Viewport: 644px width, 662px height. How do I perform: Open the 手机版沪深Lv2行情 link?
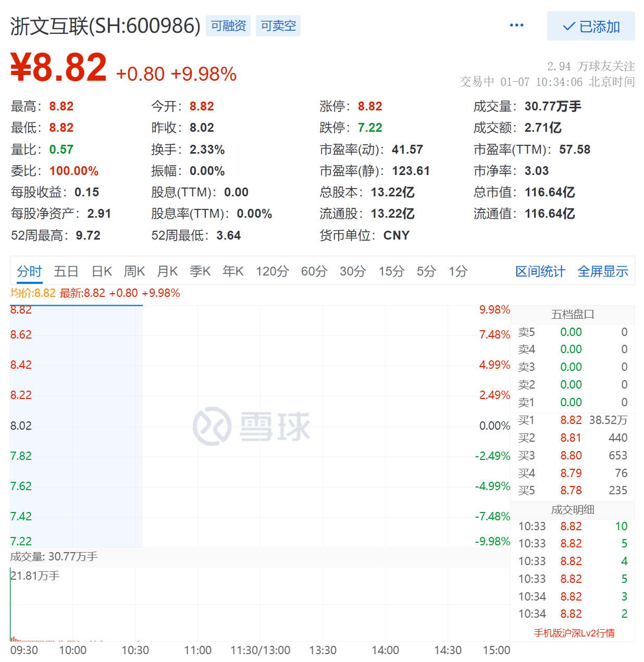click(x=574, y=633)
